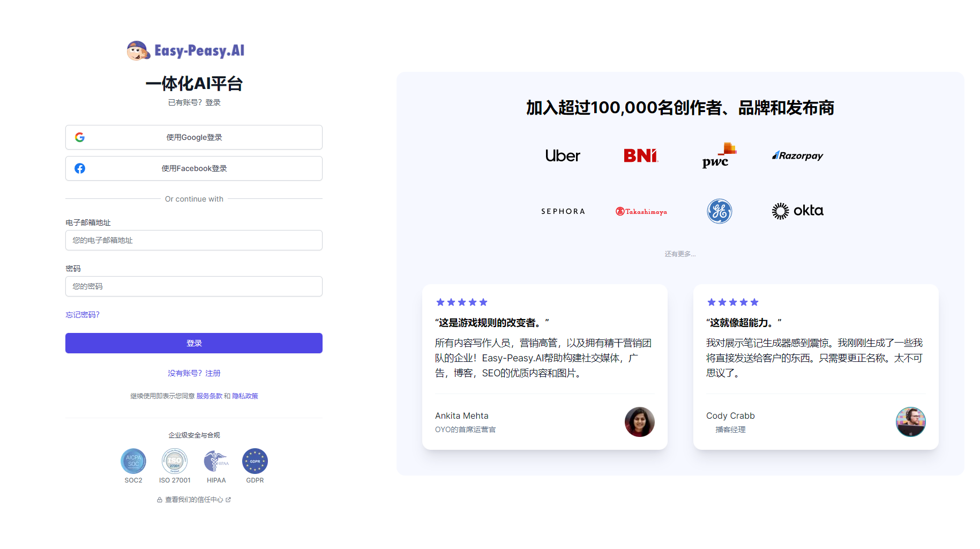Open the 登录 link next to 已有账号?
The height and width of the screenshot is (549, 980).
213,102
